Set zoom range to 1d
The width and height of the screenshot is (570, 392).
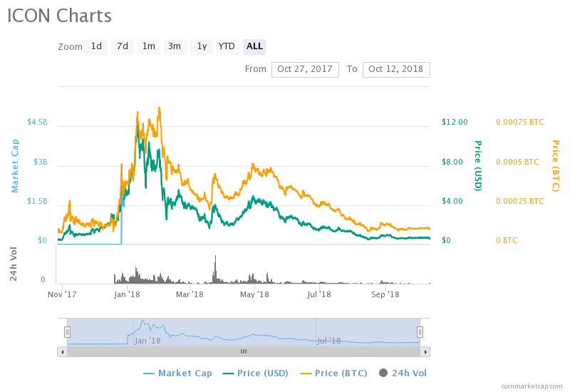[x=96, y=46]
